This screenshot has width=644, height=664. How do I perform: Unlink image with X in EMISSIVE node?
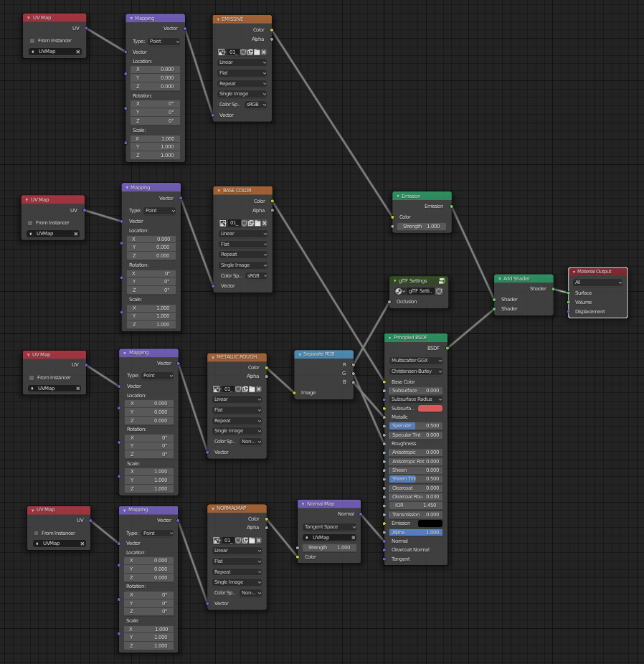pyautogui.click(x=264, y=52)
